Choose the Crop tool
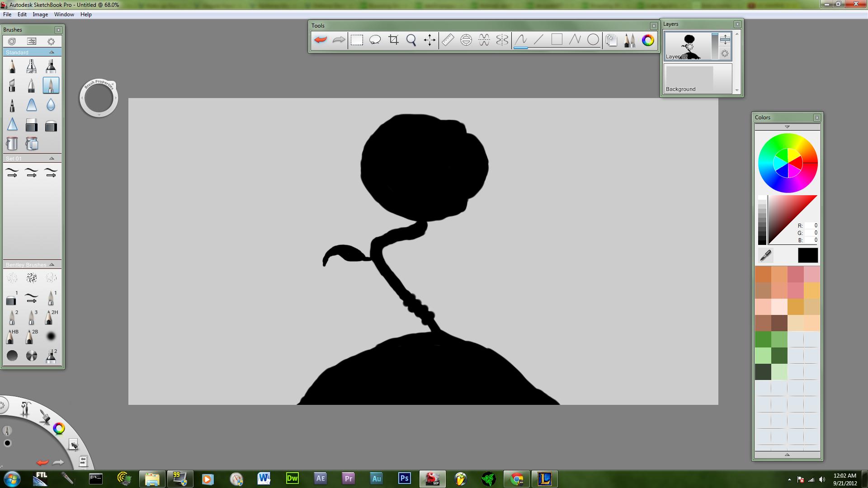This screenshot has width=868, height=488. tap(393, 40)
